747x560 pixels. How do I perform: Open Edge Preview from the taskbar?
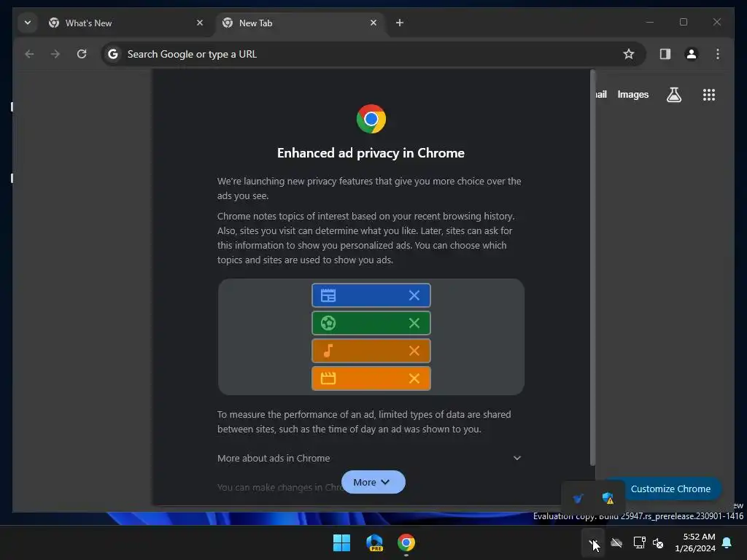coord(374,542)
